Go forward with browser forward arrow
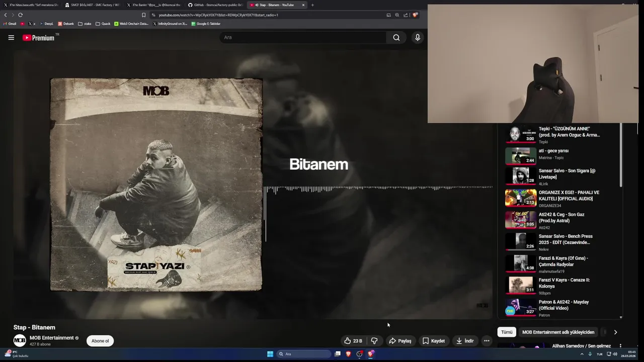Viewport: 644px width, 362px height. (x=13, y=15)
